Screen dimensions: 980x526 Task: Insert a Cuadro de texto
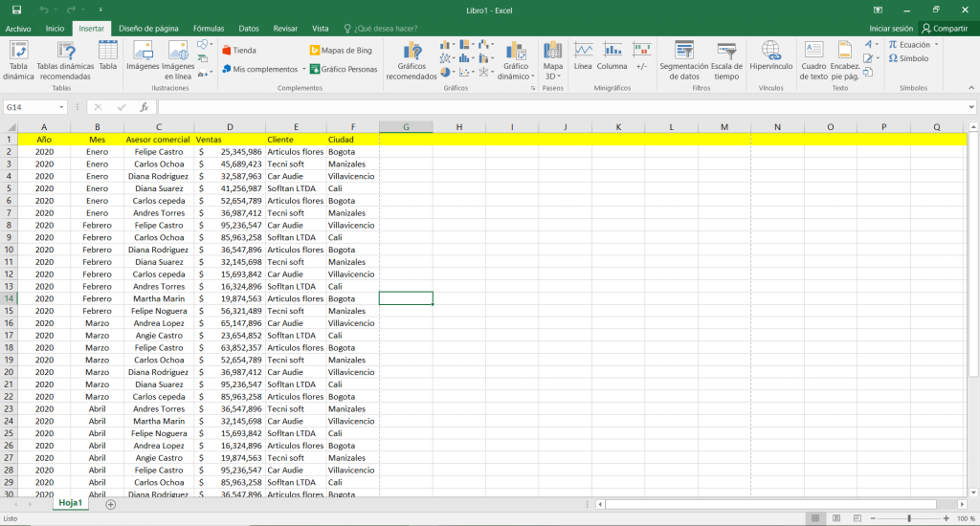tap(813, 60)
